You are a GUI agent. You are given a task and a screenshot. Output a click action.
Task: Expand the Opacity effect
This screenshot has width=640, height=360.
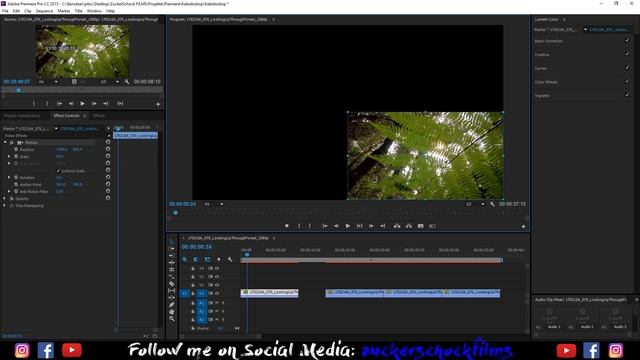[x=5, y=198]
